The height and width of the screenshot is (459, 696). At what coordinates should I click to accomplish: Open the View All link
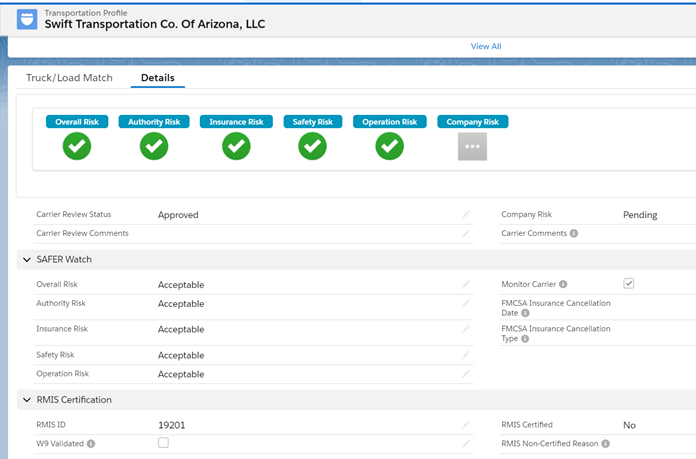coord(486,46)
